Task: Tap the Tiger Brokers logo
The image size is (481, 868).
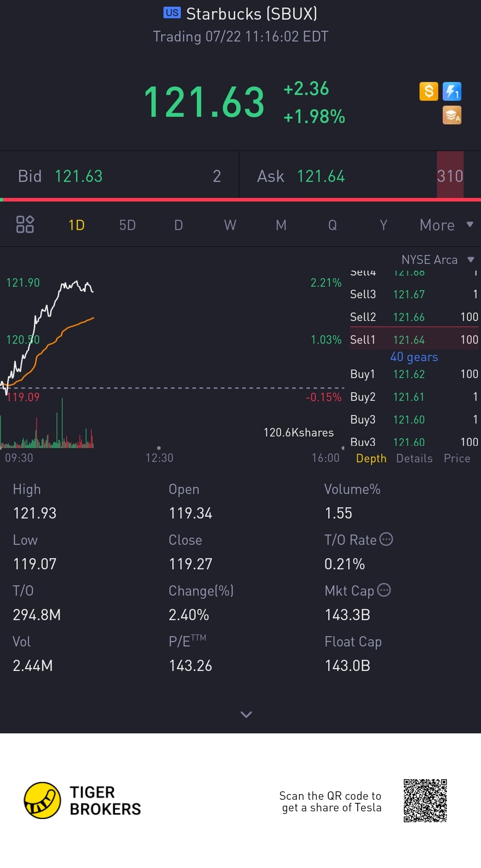Action: [x=82, y=800]
